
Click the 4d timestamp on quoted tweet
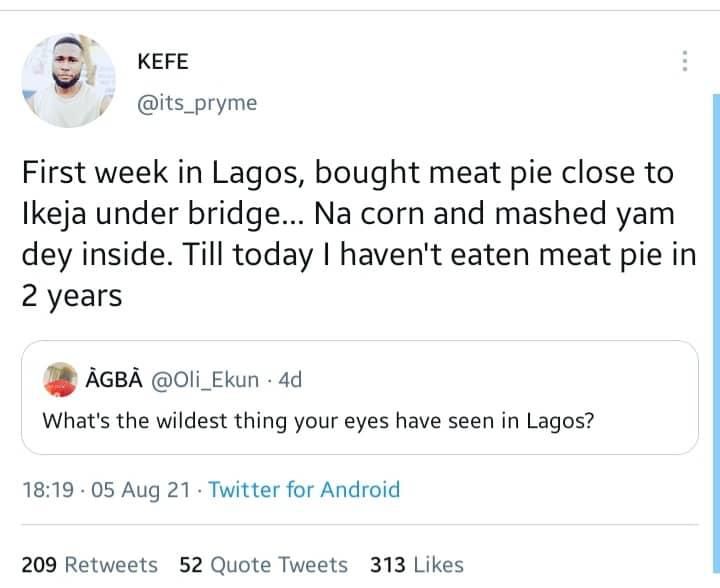pyautogui.click(x=288, y=380)
